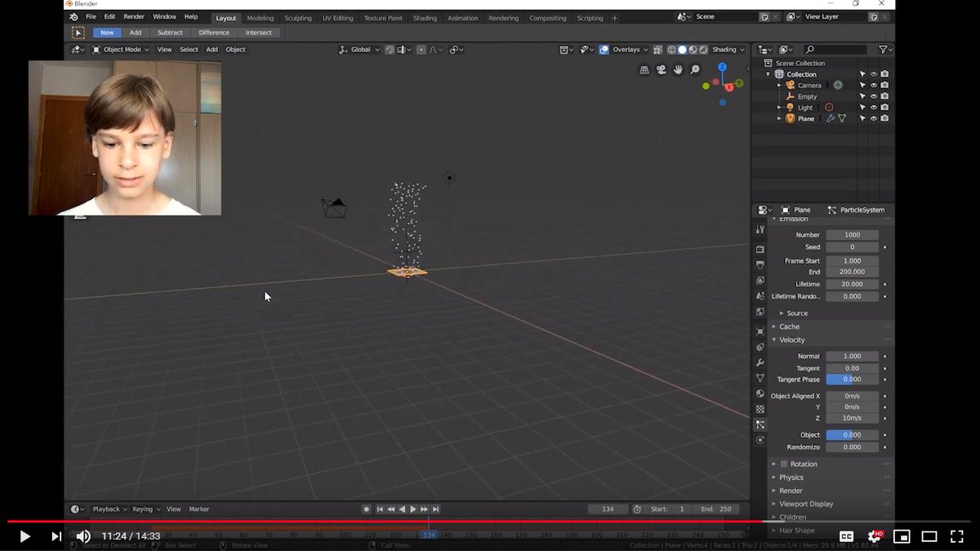Select rendered viewport shading mode

pyautogui.click(x=703, y=50)
